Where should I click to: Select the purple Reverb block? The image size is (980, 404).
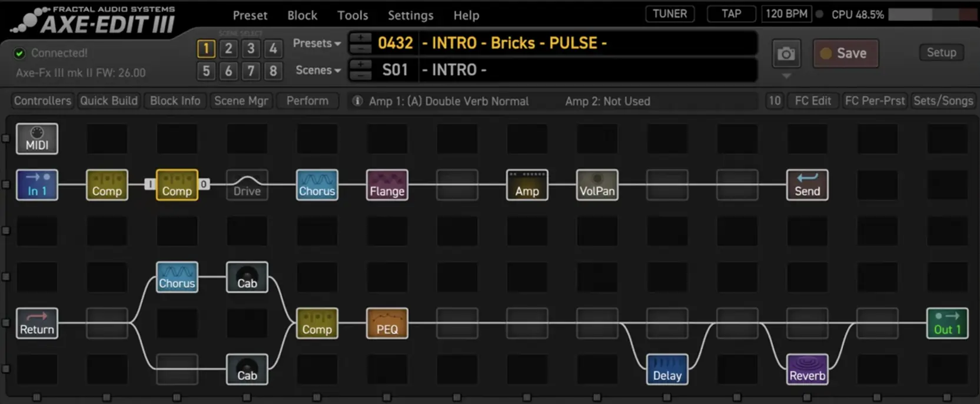point(807,369)
